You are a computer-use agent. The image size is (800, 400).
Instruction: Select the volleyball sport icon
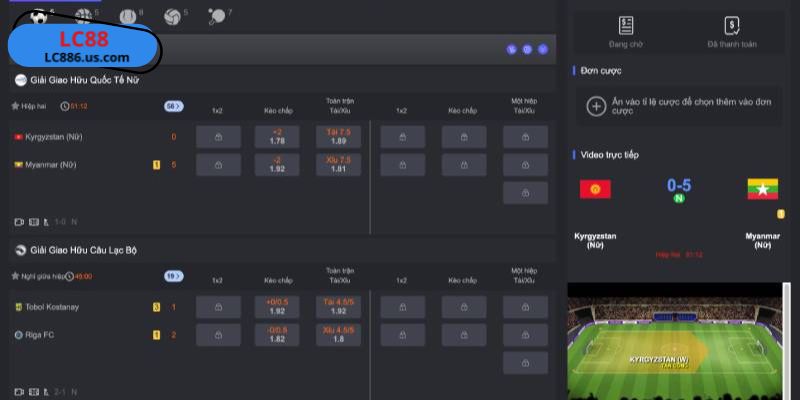pyautogui.click(x=172, y=17)
